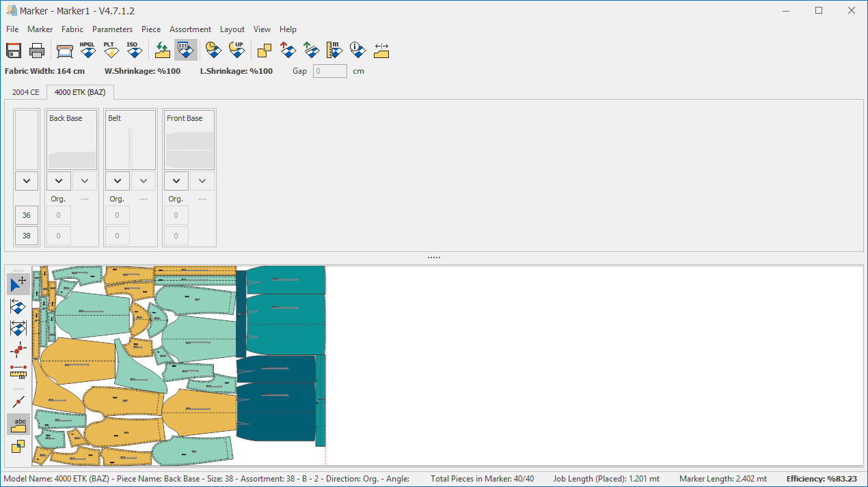Screen dimensions: 868x487
Task: Expand the Belt piece dropdown
Action: [x=118, y=181]
